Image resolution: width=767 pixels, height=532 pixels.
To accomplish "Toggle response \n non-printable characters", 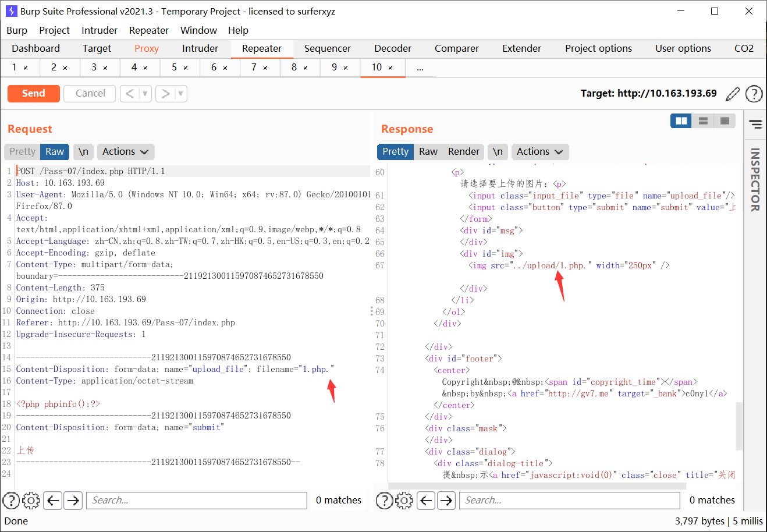I will coord(498,151).
